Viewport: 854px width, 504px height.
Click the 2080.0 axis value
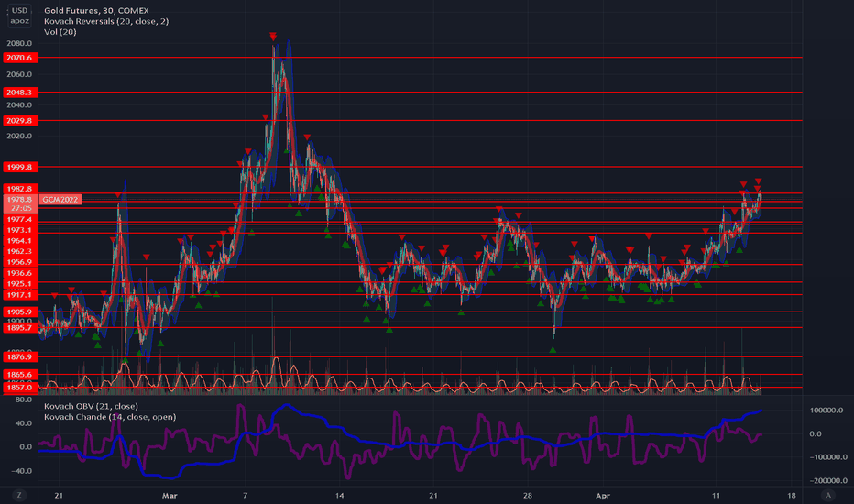(19, 43)
